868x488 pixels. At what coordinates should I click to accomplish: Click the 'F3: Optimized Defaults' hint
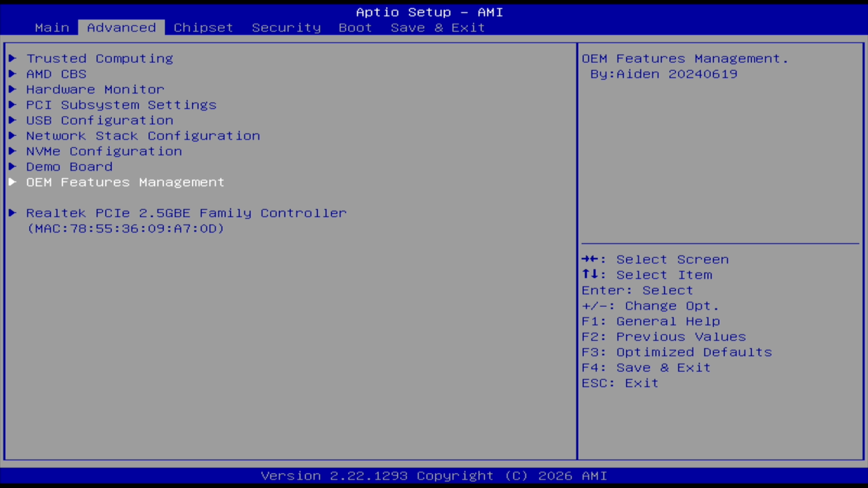pos(677,352)
